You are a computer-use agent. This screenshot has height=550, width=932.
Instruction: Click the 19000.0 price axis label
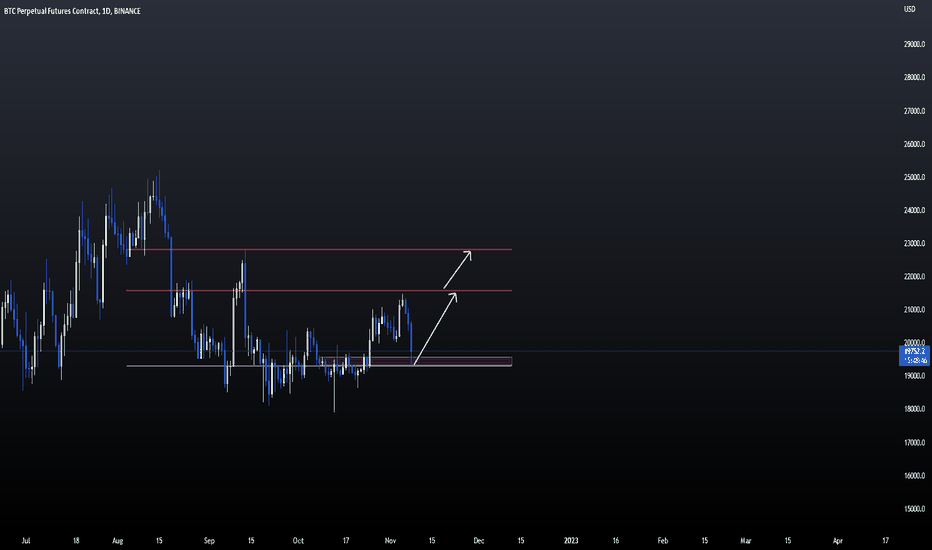click(x=914, y=376)
